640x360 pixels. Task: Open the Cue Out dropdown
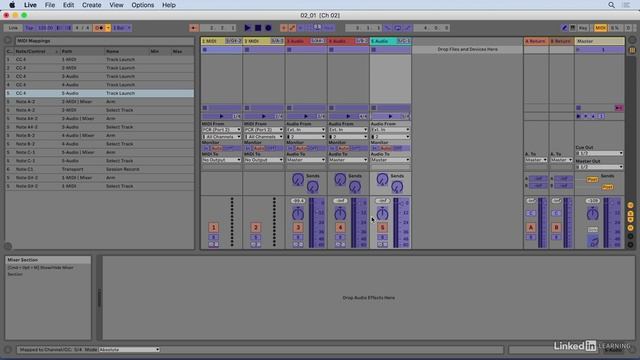(x=599, y=153)
